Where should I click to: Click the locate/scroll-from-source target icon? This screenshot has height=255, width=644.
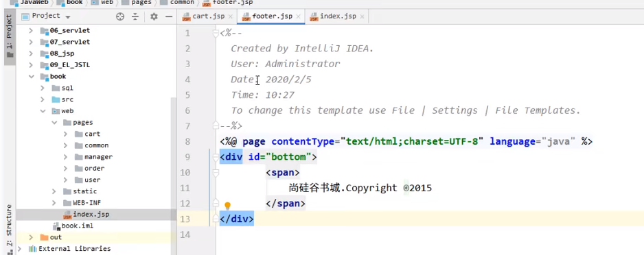[120, 16]
